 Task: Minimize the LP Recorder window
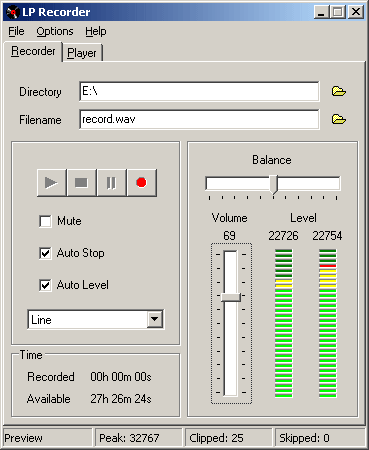point(321,12)
